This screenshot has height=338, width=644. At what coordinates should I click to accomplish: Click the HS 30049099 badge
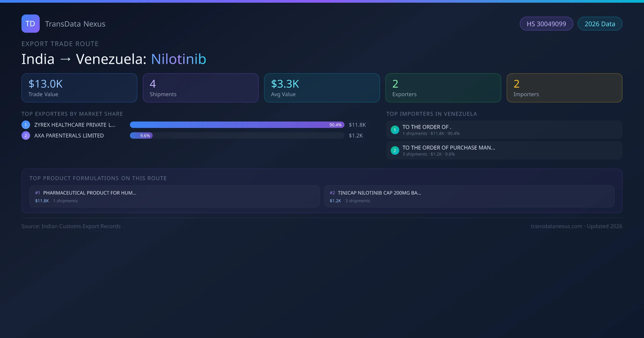click(546, 24)
